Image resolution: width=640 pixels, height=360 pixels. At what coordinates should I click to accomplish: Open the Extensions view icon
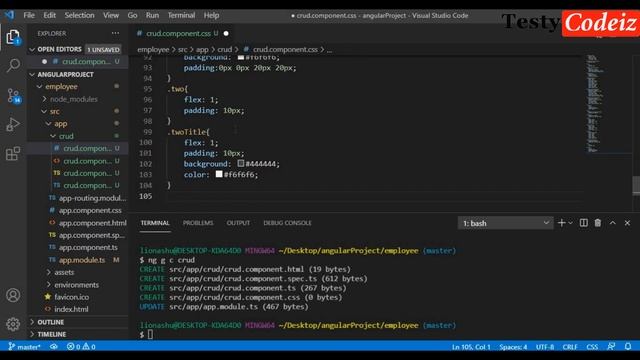(x=13, y=154)
